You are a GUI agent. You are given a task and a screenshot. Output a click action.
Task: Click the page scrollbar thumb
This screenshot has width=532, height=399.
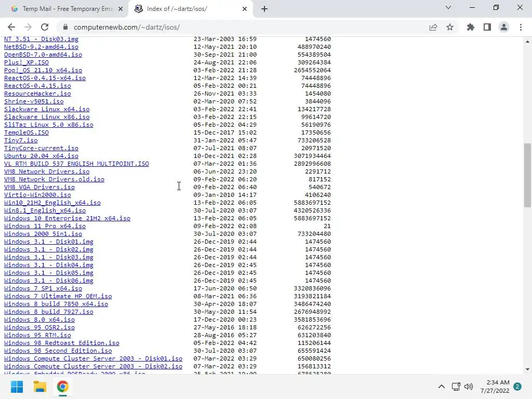point(527,175)
